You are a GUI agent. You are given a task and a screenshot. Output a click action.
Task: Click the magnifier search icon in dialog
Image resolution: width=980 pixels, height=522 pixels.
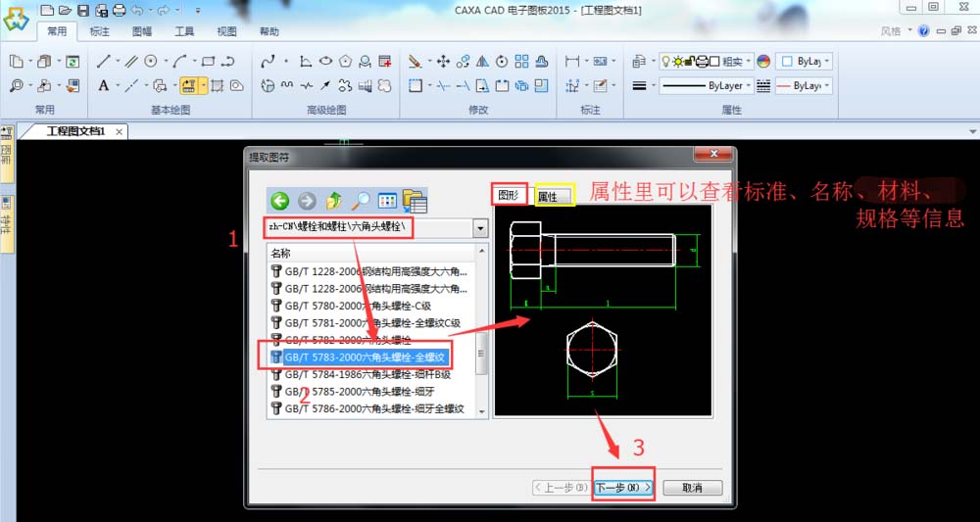[362, 201]
